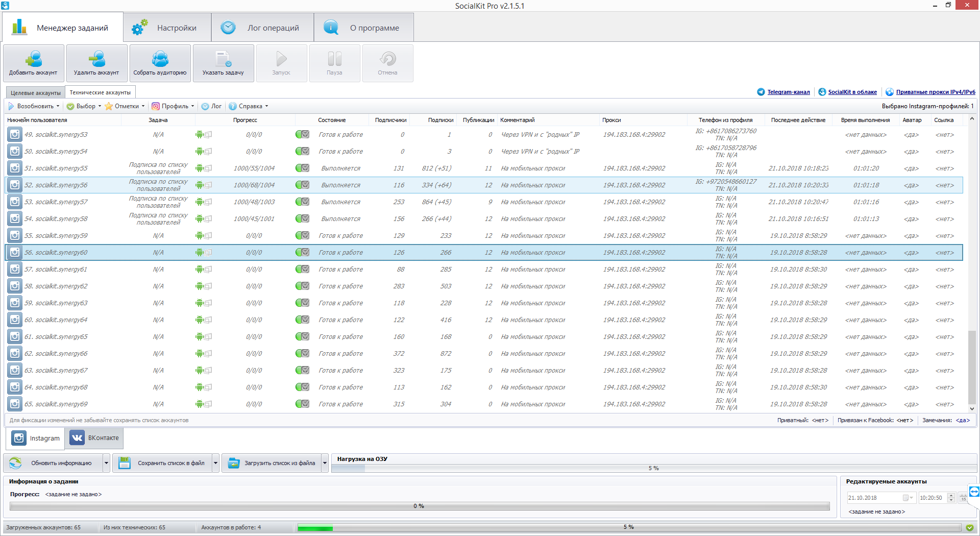Image resolution: width=980 pixels, height=536 pixels.
Task: Click the task Прогресс bar showing 0 %
Action: pyautogui.click(x=420, y=506)
